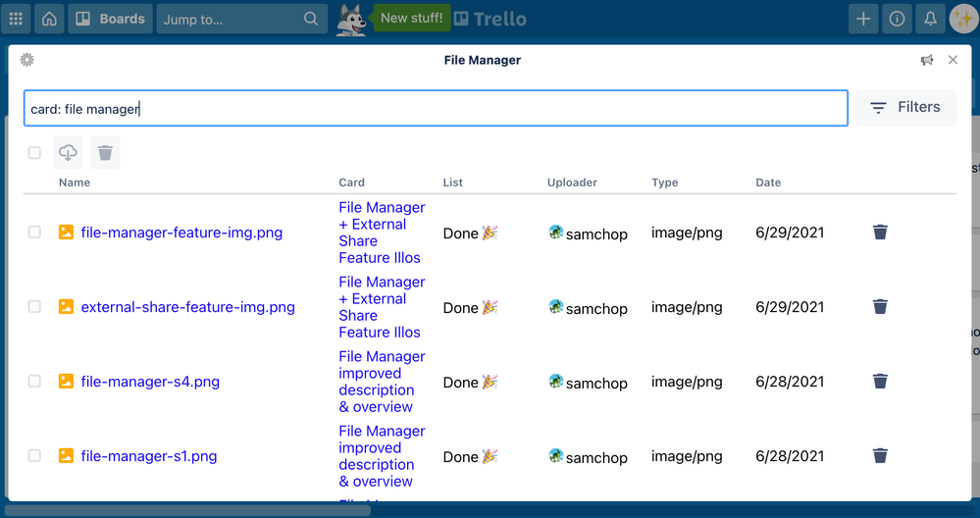This screenshot has height=518, width=980.
Task: Open card link for file-manager-feature-img.png row
Action: pos(382,233)
